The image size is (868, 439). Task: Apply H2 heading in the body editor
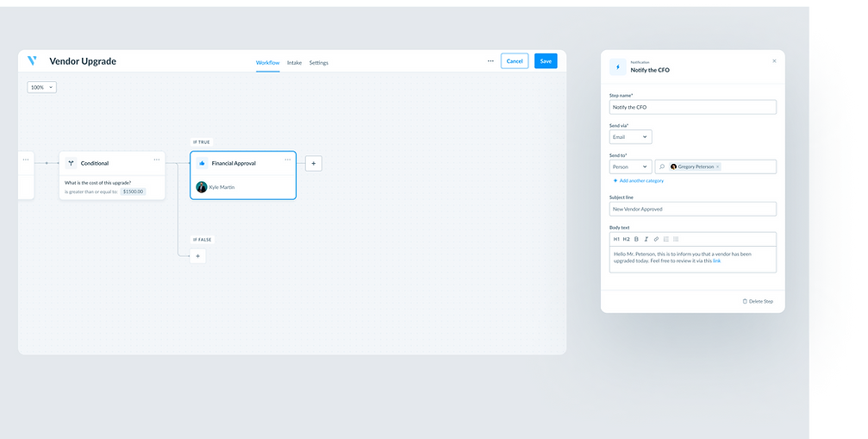(626, 239)
